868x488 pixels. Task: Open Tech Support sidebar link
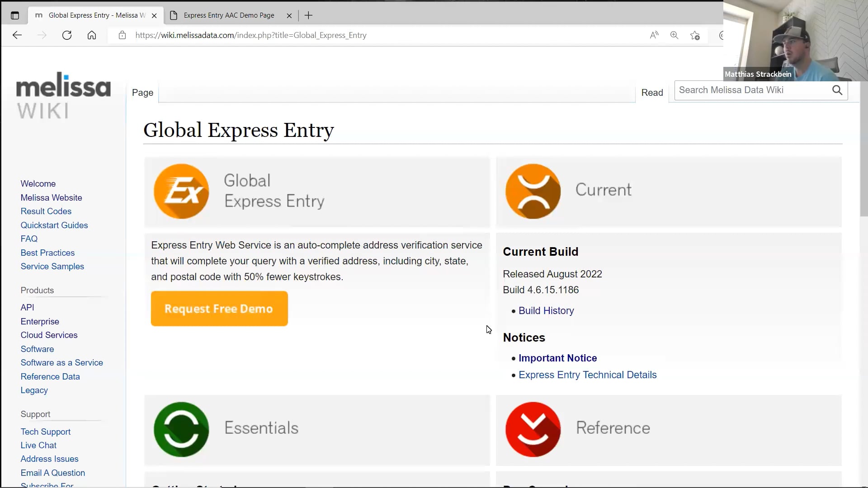point(46,432)
